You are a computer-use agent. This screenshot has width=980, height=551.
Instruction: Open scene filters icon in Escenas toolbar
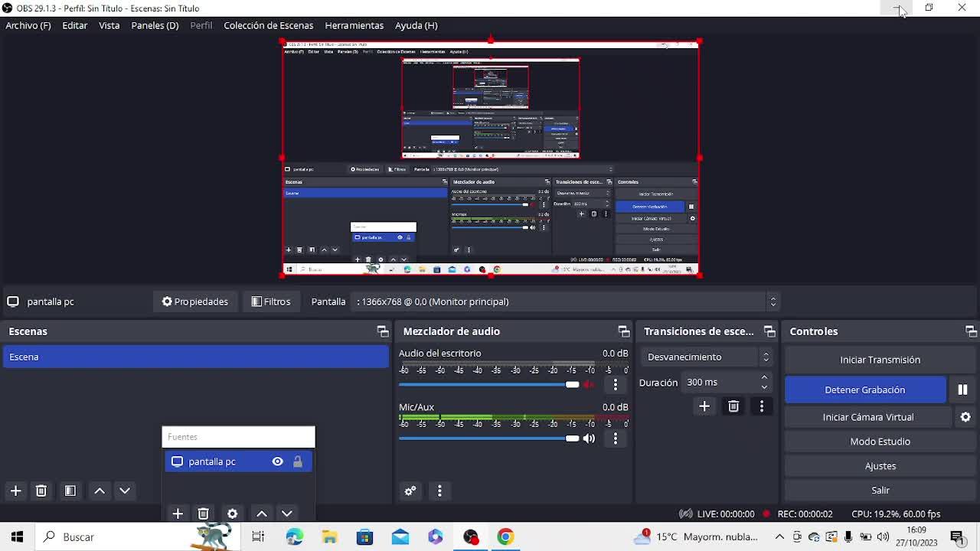click(x=70, y=491)
